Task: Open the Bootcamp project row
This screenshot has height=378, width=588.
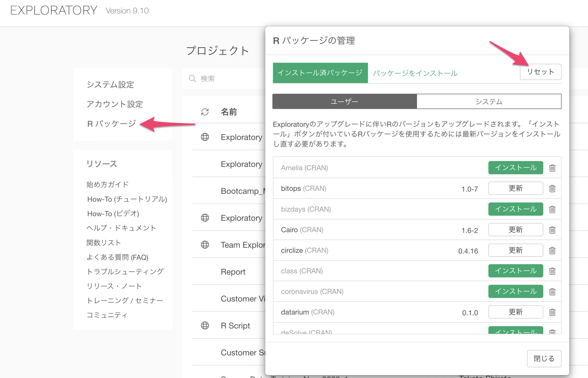Action: coord(243,191)
